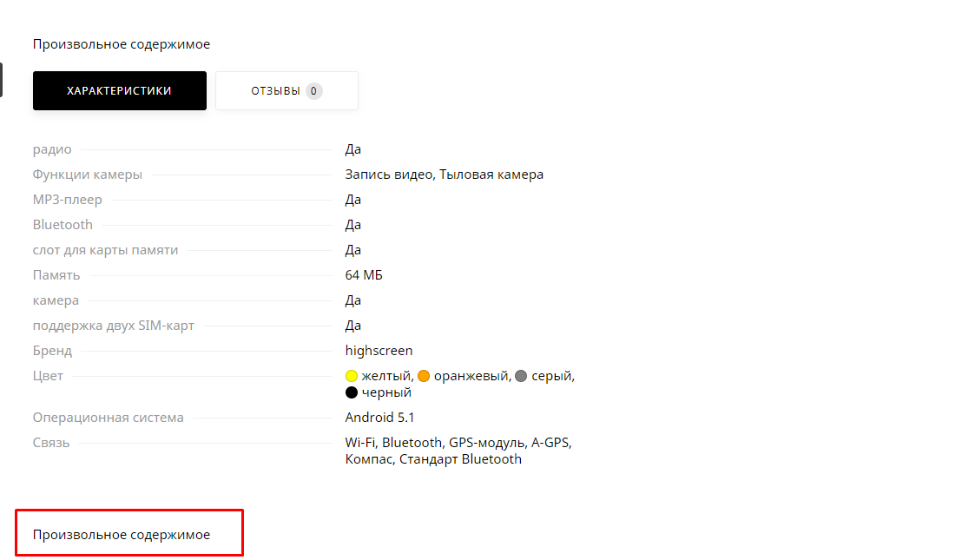Click the top Произвольное содержимое heading

[x=122, y=44]
